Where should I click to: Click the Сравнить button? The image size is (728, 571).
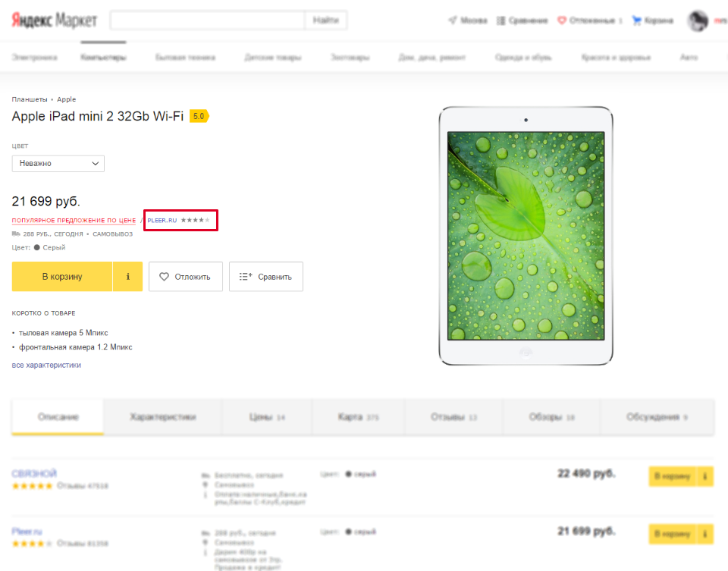click(x=266, y=277)
